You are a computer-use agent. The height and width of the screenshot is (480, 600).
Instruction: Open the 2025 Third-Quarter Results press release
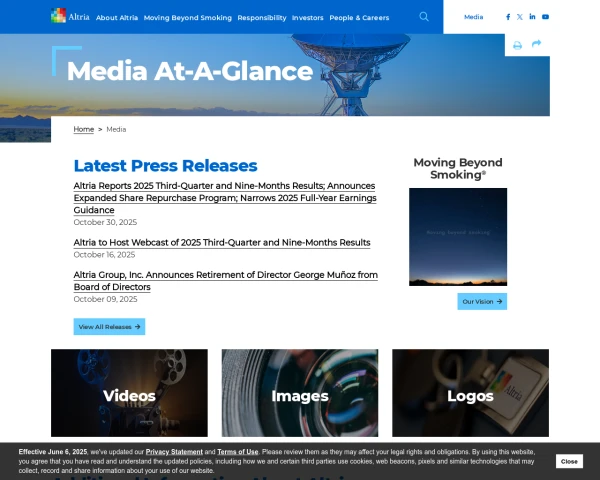(225, 198)
